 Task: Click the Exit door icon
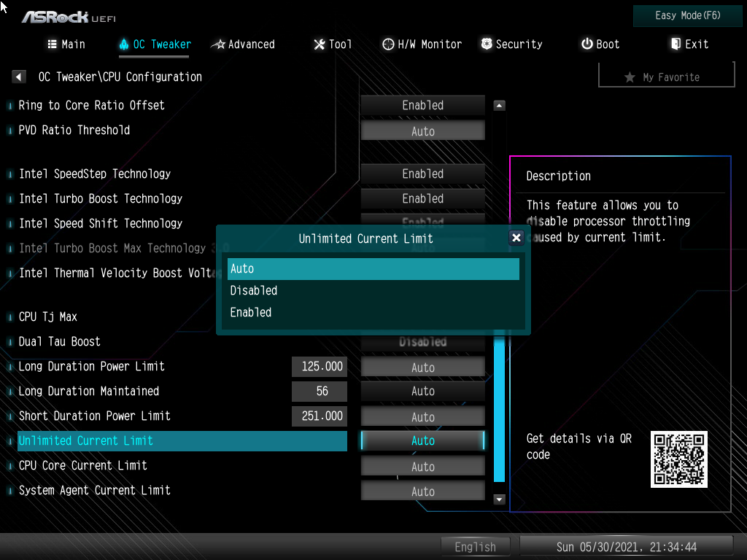676,44
